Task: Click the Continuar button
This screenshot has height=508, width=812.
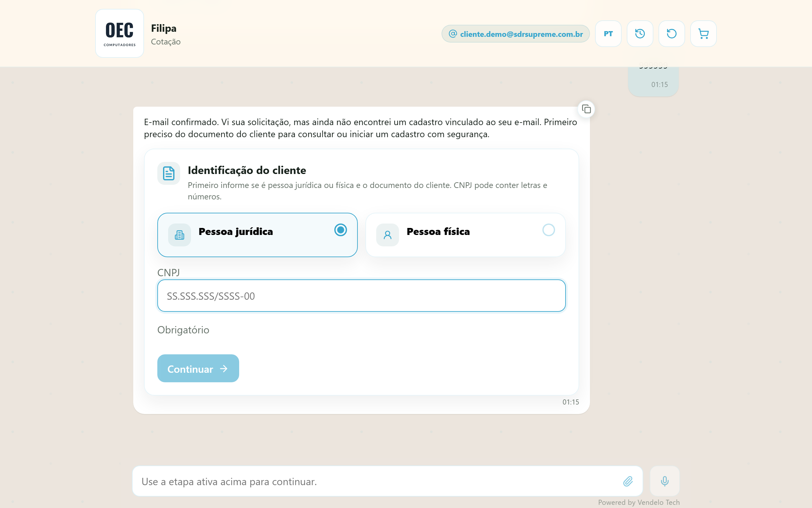Action: (198, 368)
